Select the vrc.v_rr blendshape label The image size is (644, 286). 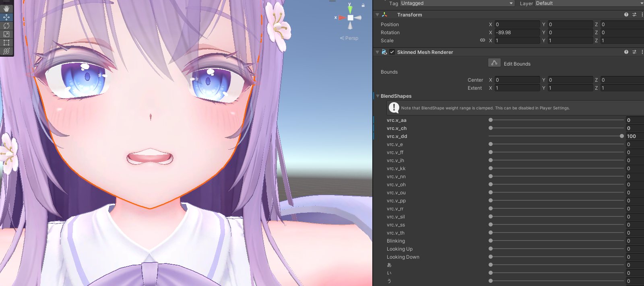[395, 209]
